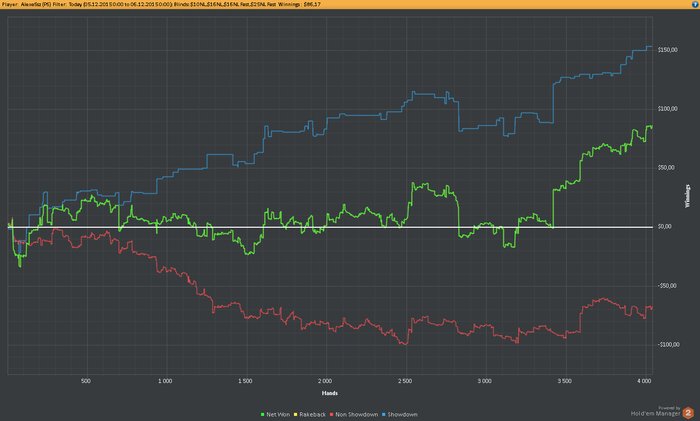Click the green Net Won color marker
This screenshot has width=700, height=421.
point(262,415)
